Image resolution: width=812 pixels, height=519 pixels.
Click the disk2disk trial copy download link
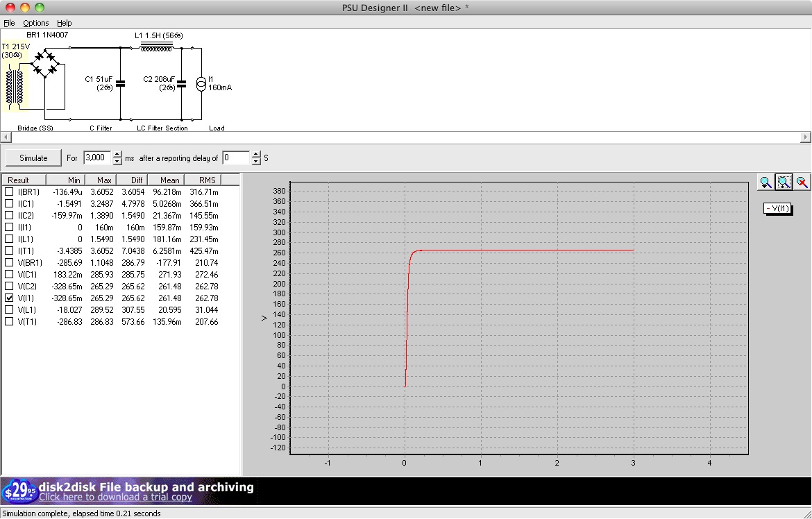[x=115, y=497]
